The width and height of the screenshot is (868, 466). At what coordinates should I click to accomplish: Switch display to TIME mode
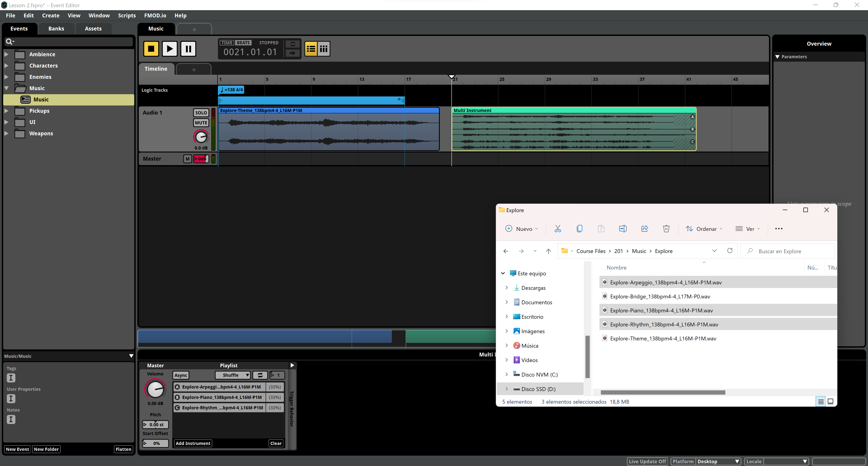point(227,43)
